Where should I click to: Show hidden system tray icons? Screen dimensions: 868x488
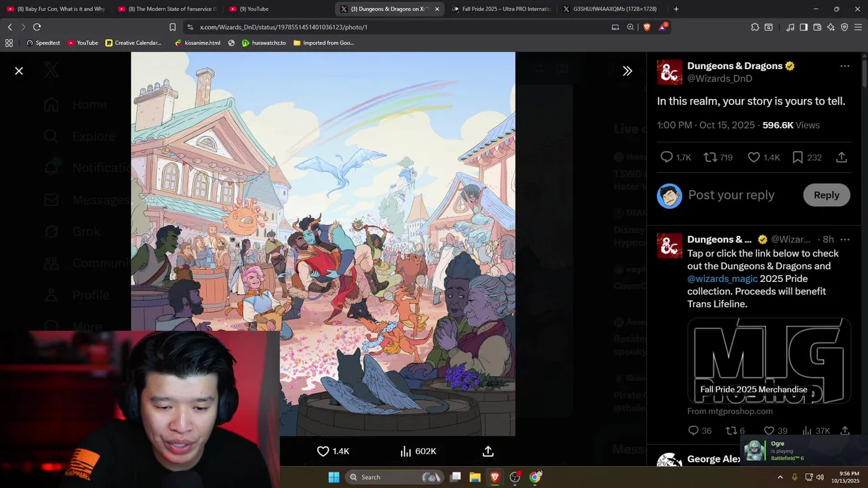(x=779, y=477)
